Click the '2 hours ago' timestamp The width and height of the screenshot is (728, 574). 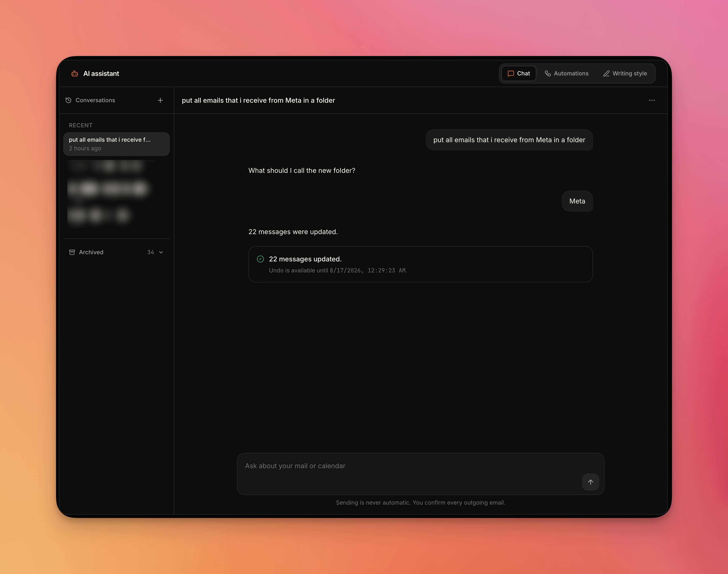click(85, 148)
